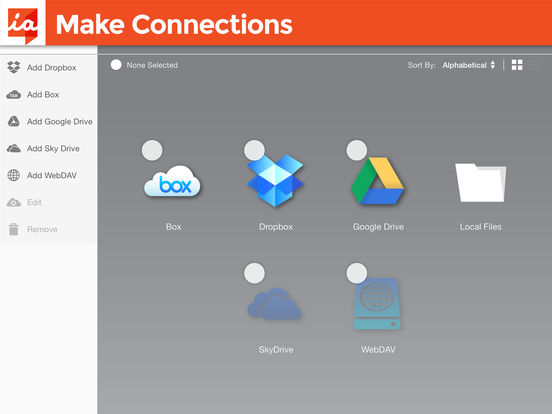Click the Google Drive sidebar icon
Screen dimensions: 552x414
pos(14,121)
